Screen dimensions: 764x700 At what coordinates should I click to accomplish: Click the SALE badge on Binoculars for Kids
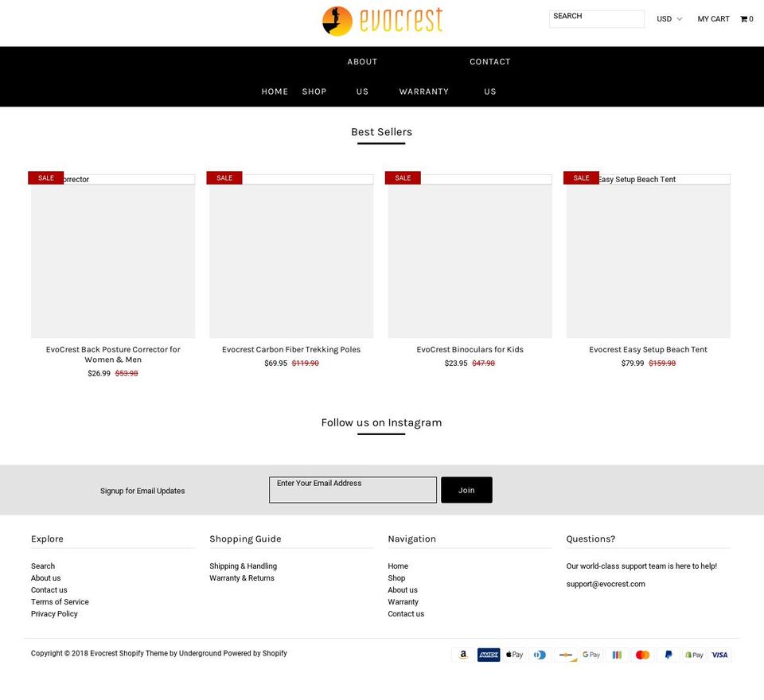[x=403, y=178]
